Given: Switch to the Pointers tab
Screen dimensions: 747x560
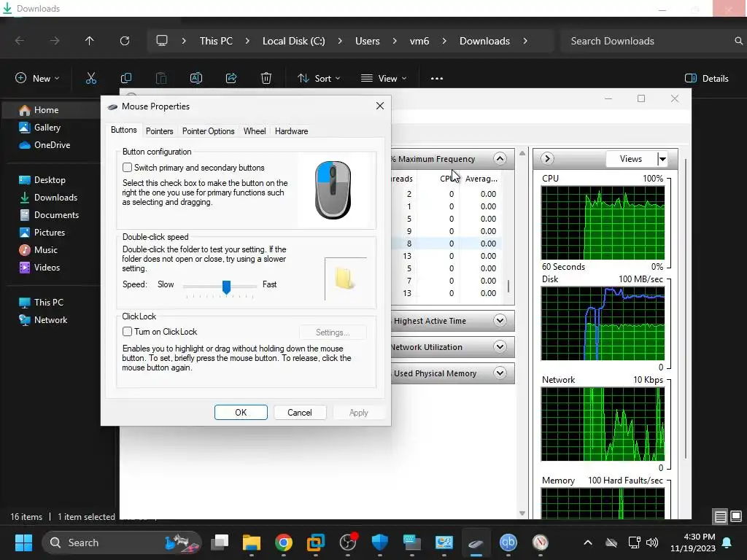Looking at the screenshot, I should pos(159,131).
